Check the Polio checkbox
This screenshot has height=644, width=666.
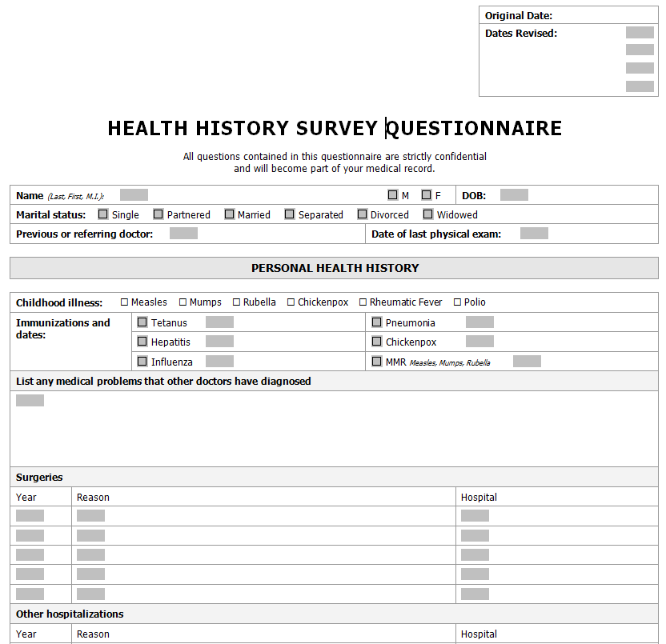457,302
